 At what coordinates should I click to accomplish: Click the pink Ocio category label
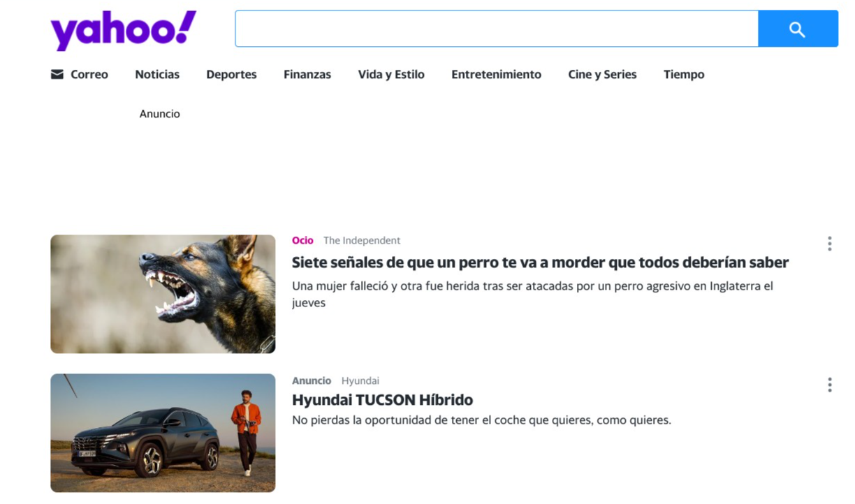point(302,240)
